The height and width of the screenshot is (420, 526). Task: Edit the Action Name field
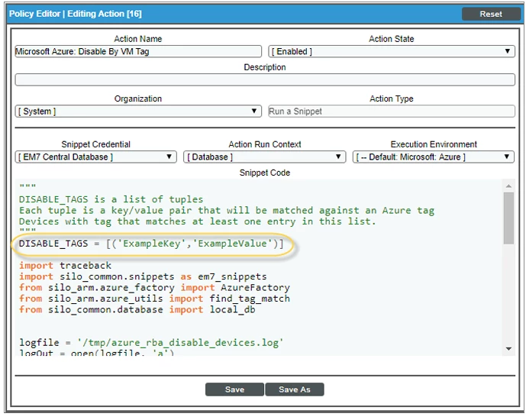138,51
